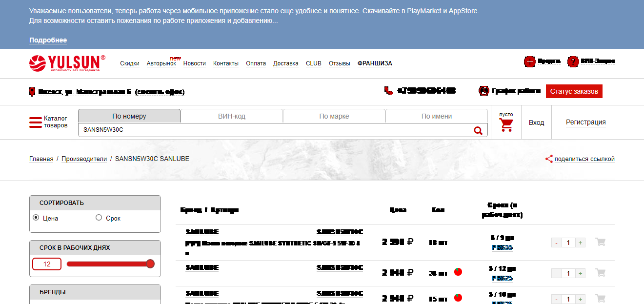
Task: Open the Оплата menu item
Action: click(256, 63)
